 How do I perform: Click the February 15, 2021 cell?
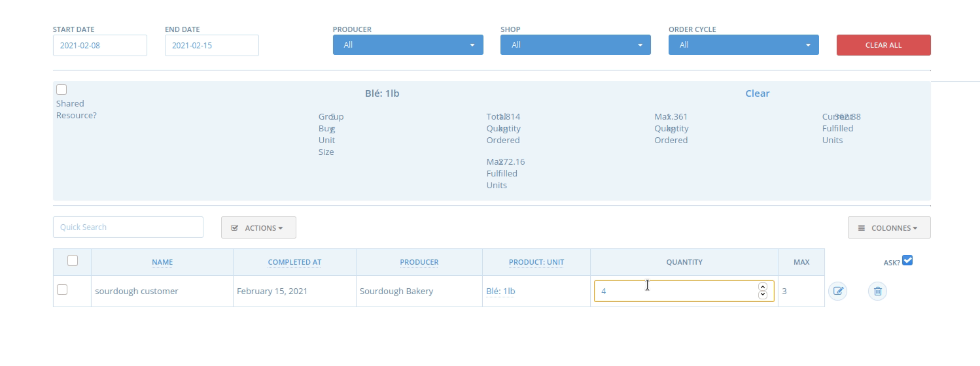pyautogui.click(x=294, y=291)
